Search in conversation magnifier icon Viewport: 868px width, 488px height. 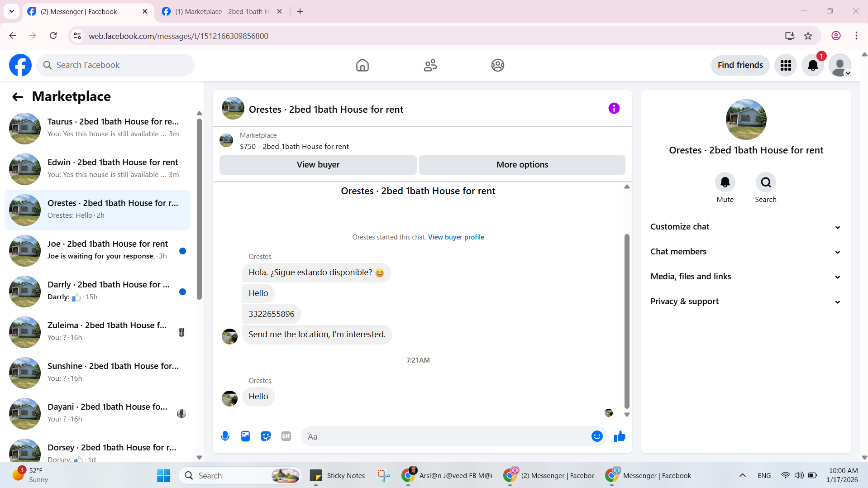point(766,182)
